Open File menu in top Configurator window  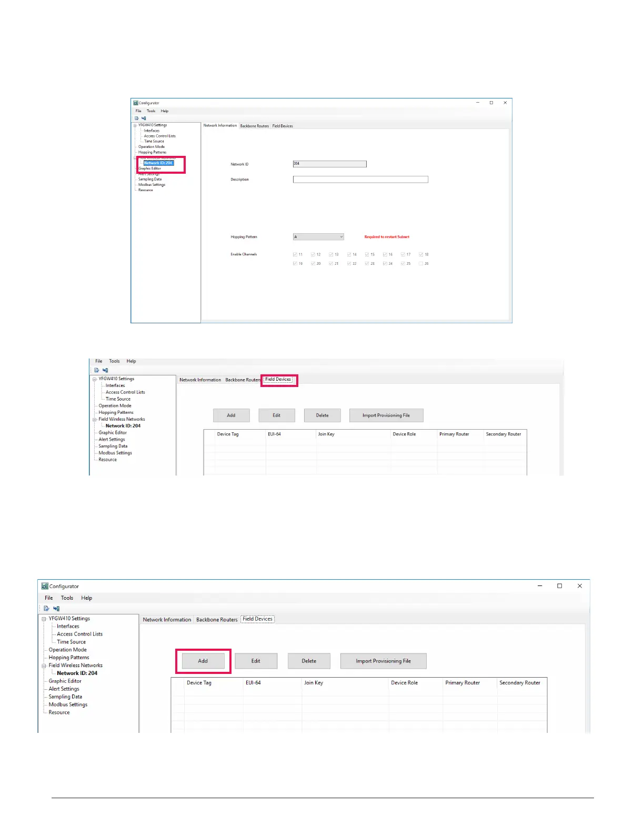coord(138,111)
